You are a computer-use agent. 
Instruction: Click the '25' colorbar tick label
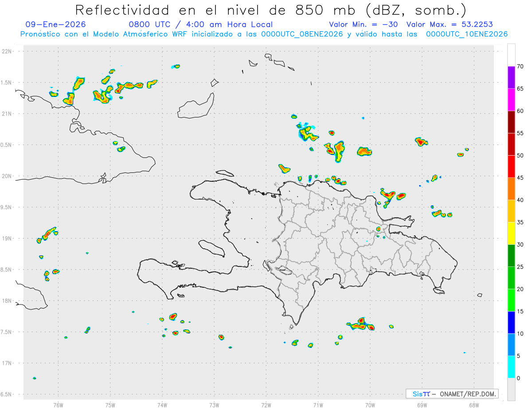coord(520,267)
